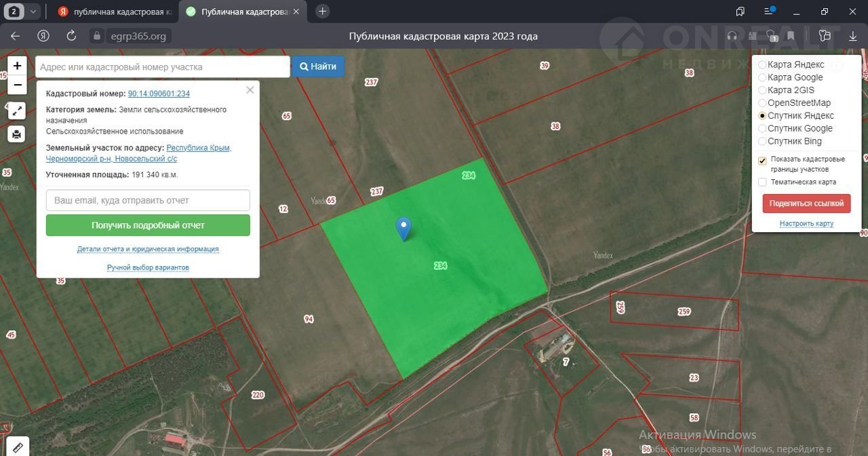
Task: Expand the tab group dropdown arrow
Action: pos(33,12)
